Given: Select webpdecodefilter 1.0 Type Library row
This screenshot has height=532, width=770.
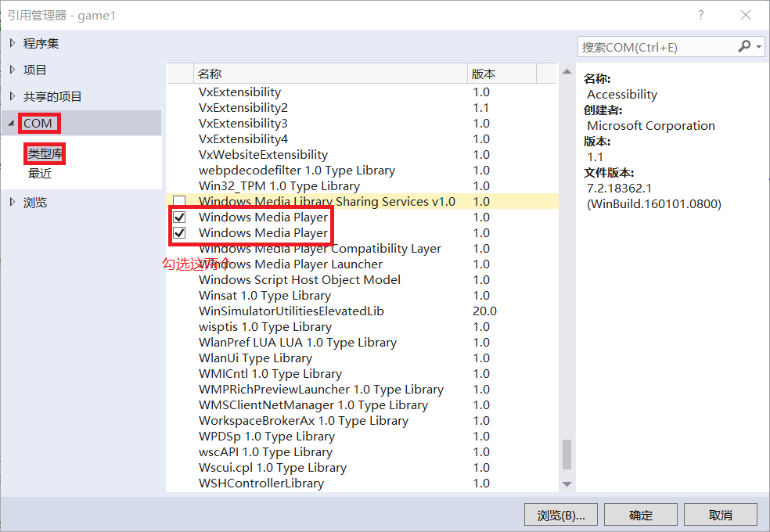Looking at the screenshot, I should point(362,171).
